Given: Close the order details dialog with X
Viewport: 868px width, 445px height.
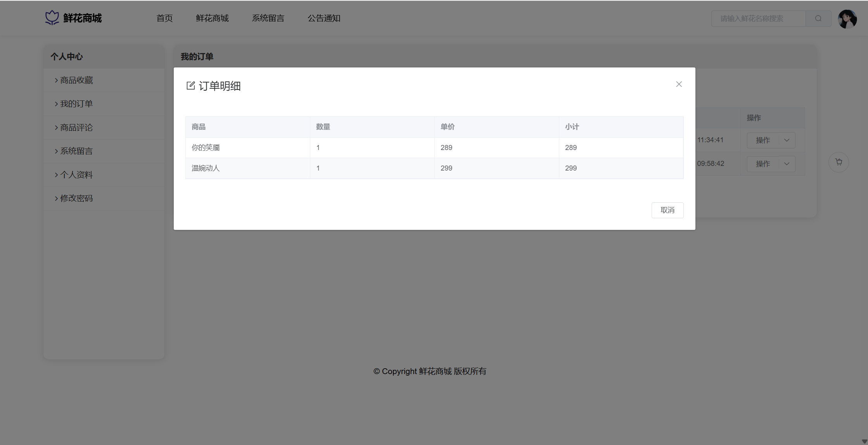Looking at the screenshot, I should coord(679,84).
